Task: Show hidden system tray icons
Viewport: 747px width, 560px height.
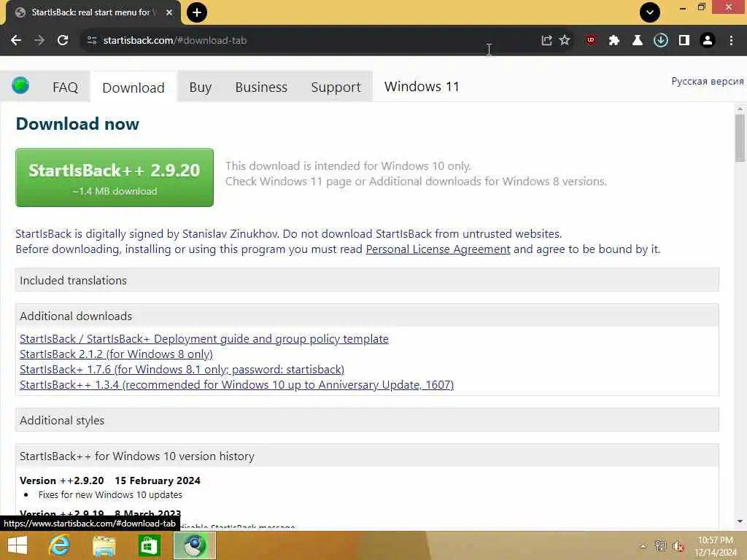Action: [643, 546]
